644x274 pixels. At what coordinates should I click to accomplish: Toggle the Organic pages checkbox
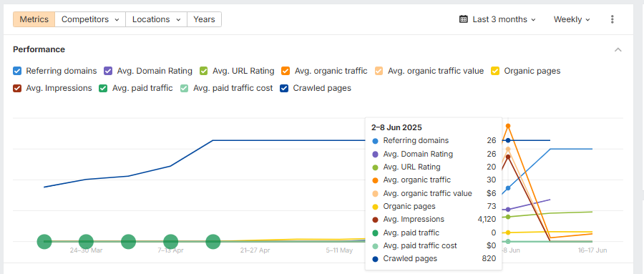(x=495, y=71)
